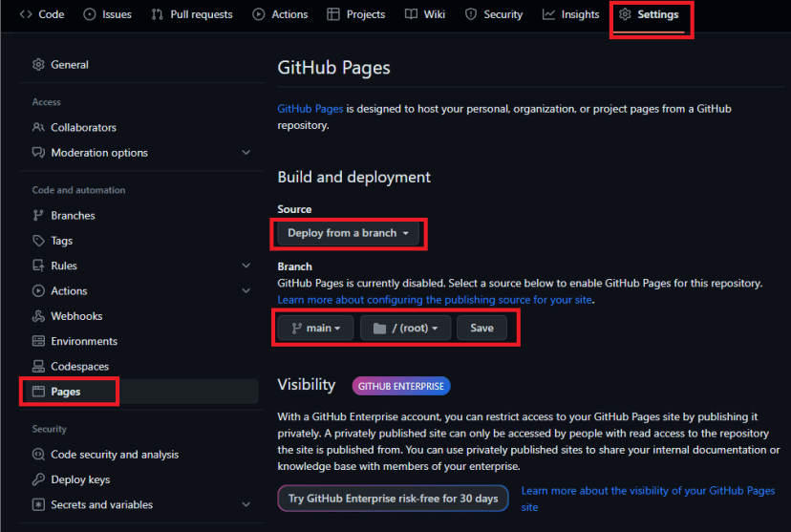Click the Save button
Viewport: 791px width, 532px height.
(481, 329)
